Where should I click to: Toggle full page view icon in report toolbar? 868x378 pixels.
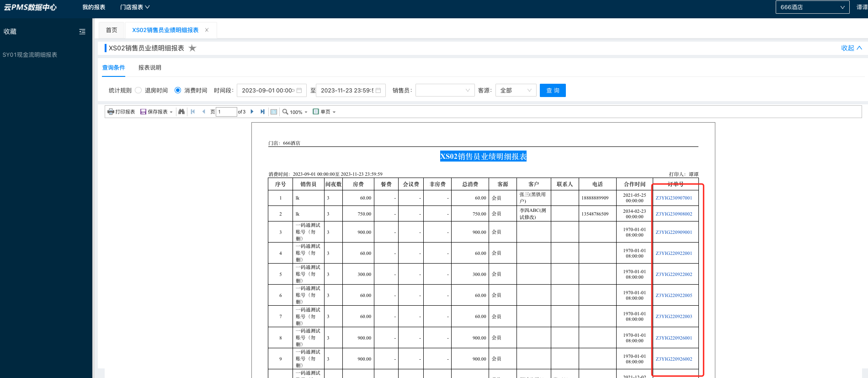point(274,112)
